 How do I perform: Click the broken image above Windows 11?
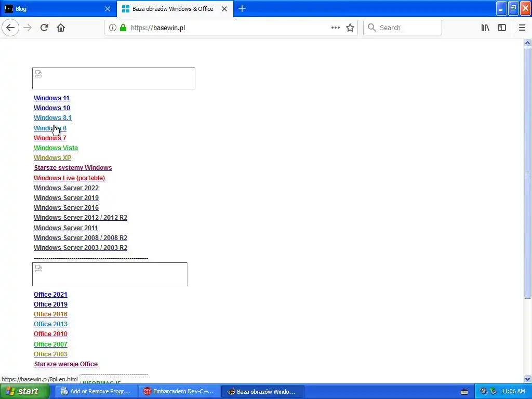[x=114, y=78]
